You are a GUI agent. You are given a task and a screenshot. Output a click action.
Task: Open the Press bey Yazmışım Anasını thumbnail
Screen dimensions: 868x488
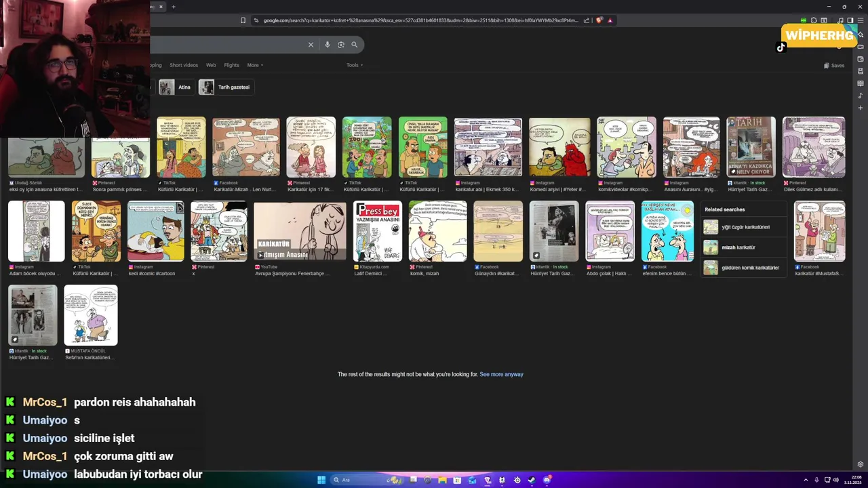click(378, 231)
